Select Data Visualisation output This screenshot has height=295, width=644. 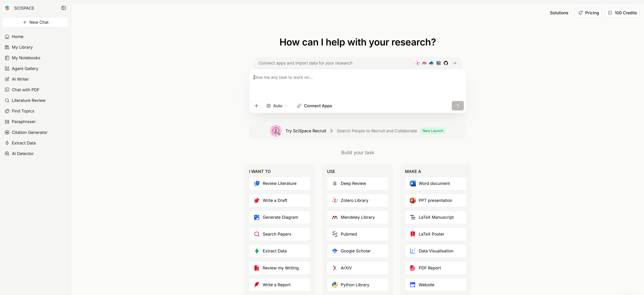(x=436, y=251)
